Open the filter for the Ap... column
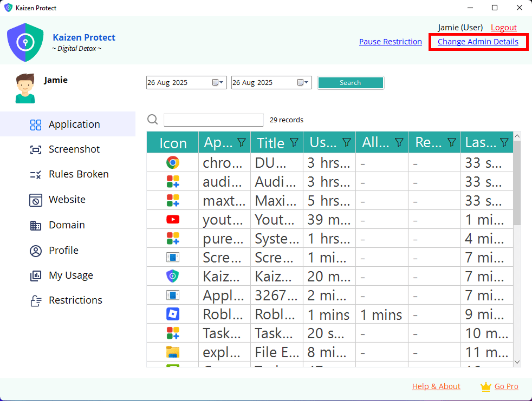The height and width of the screenshot is (401, 532). [x=242, y=142]
